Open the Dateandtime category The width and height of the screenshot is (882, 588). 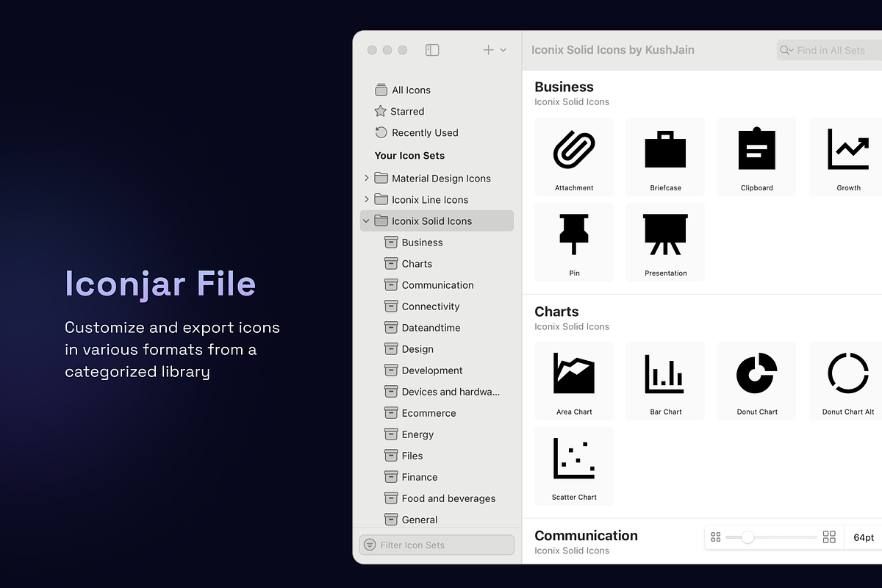click(423, 327)
